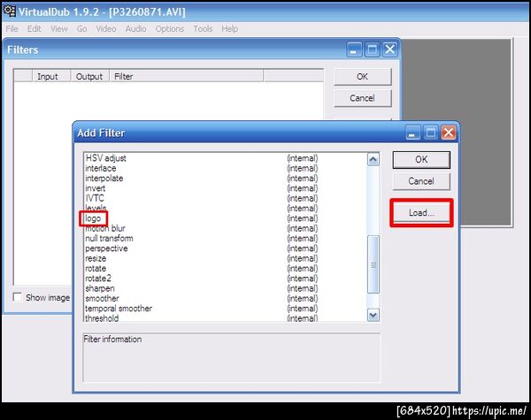This screenshot has height=420, width=531.
Task: Open the View menu
Action: (59, 29)
